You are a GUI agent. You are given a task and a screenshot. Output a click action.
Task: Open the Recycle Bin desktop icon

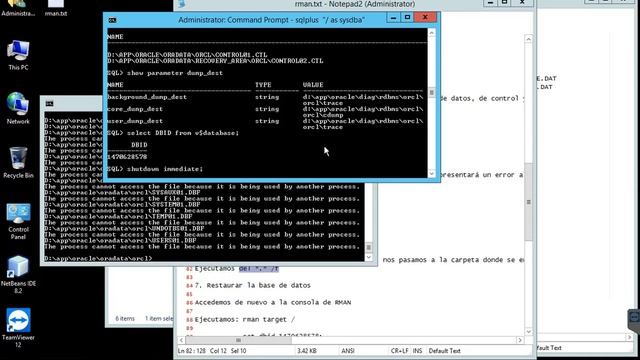point(18,162)
